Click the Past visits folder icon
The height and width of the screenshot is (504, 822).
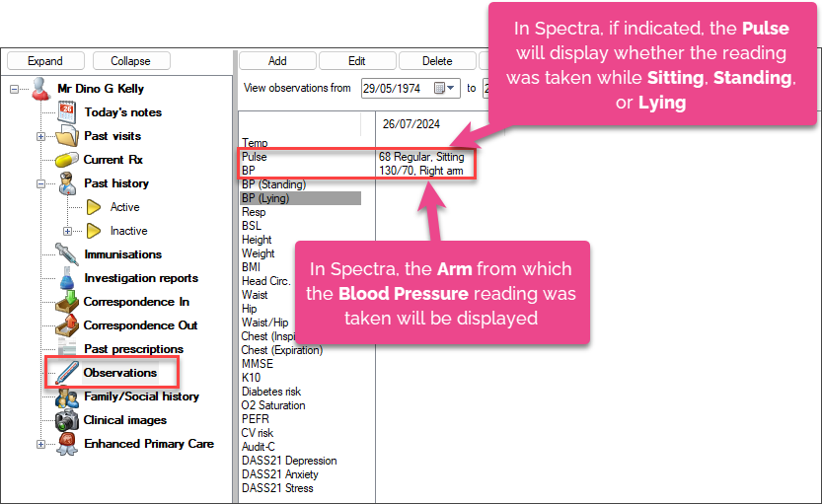[x=66, y=136]
